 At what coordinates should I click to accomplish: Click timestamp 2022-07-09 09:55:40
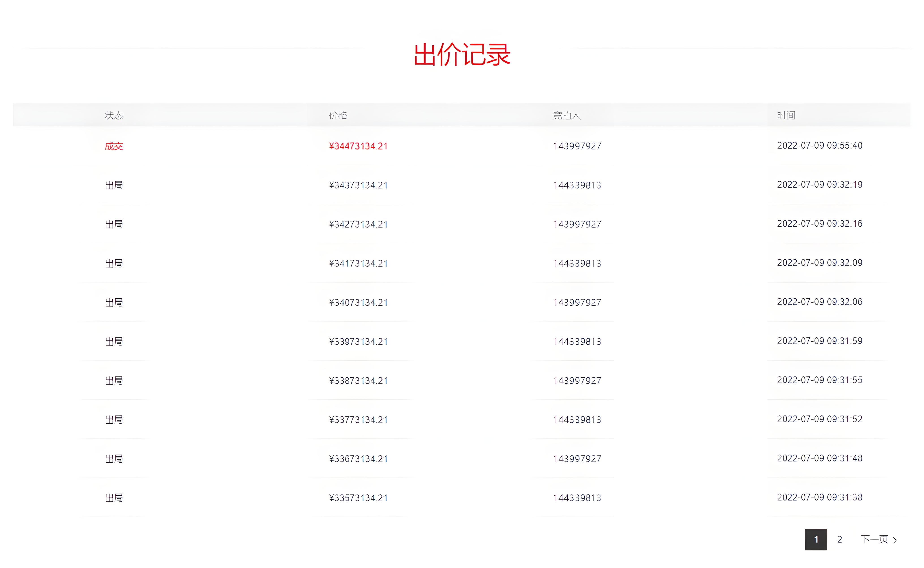(819, 145)
